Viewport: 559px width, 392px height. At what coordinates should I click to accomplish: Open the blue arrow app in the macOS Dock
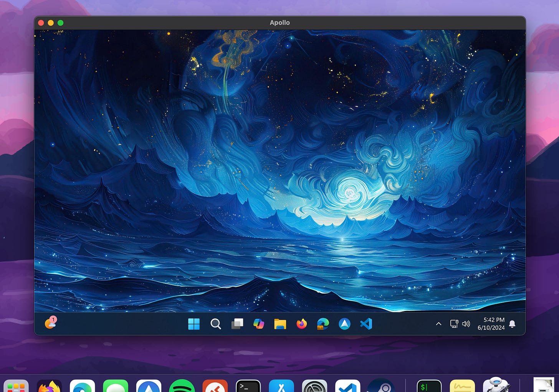point(149,386)
